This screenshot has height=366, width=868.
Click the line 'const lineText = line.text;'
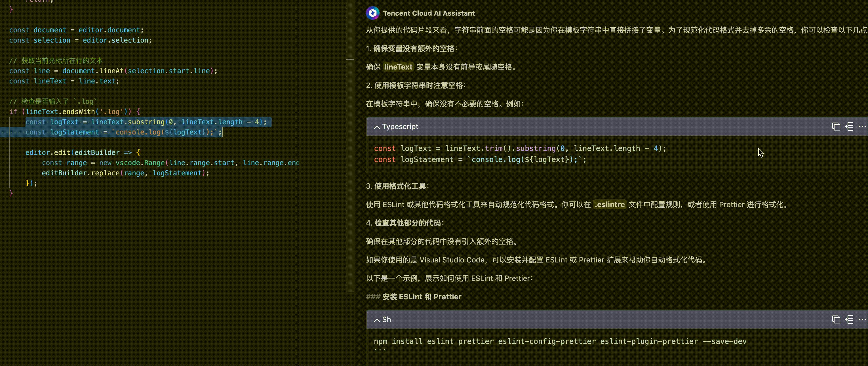[x=64, y=81]
